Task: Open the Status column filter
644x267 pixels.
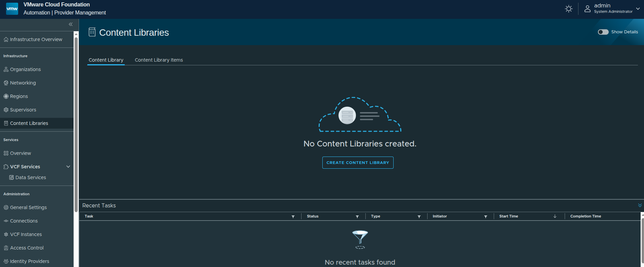Action: tap(357, 216)
